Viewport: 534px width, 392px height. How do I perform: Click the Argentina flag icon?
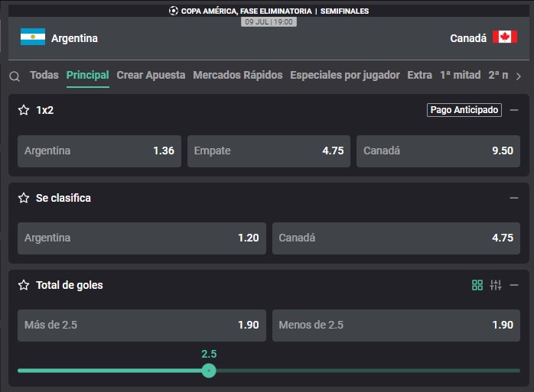[x=33, y=37]
